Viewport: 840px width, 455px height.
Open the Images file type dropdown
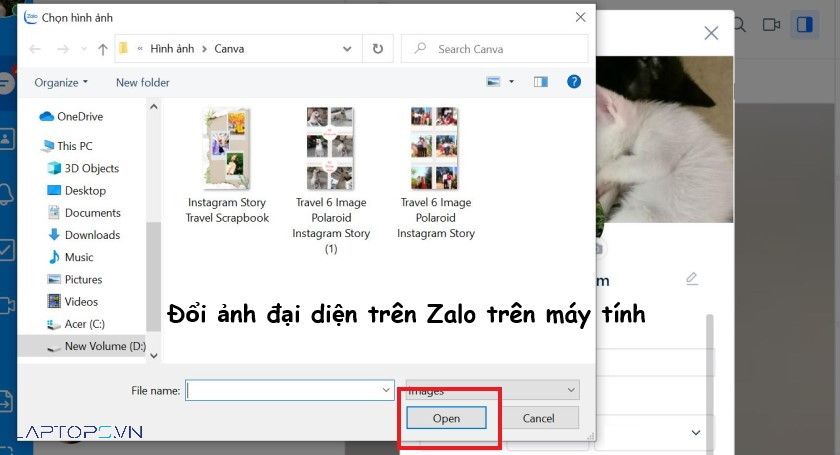[492, 390]
